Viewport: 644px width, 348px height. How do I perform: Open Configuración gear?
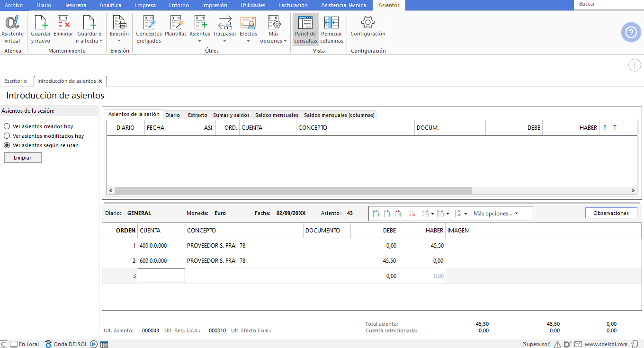coord(368,26)
